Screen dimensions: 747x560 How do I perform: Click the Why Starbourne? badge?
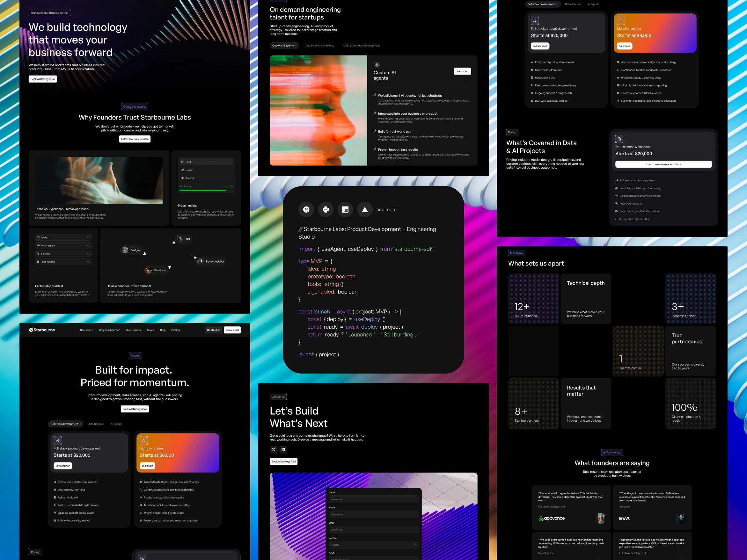pyautogui.click(x=135, y=107)
